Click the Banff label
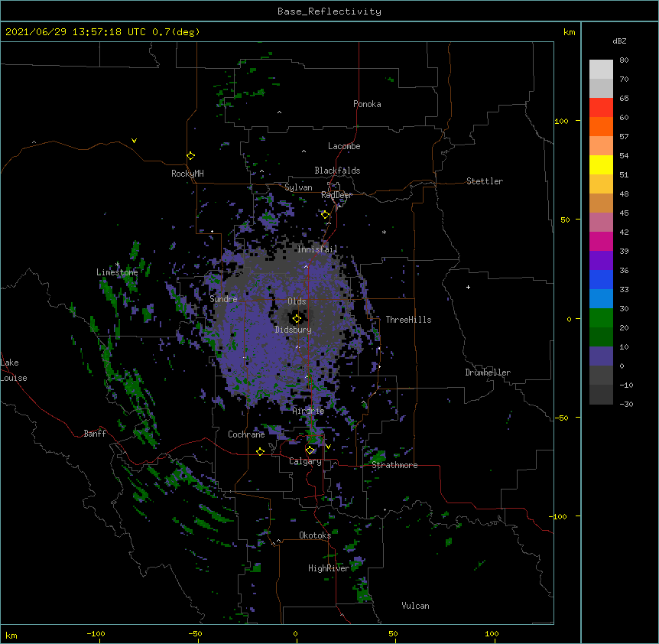Viewport: 659px width, 644px height. click(95, 434)
